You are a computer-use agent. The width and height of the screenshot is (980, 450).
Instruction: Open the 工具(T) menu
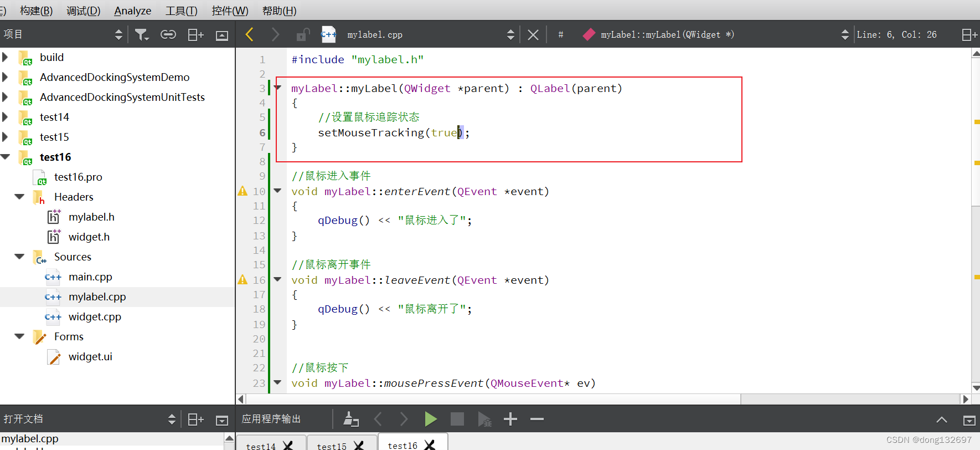(x=182, y=11)
